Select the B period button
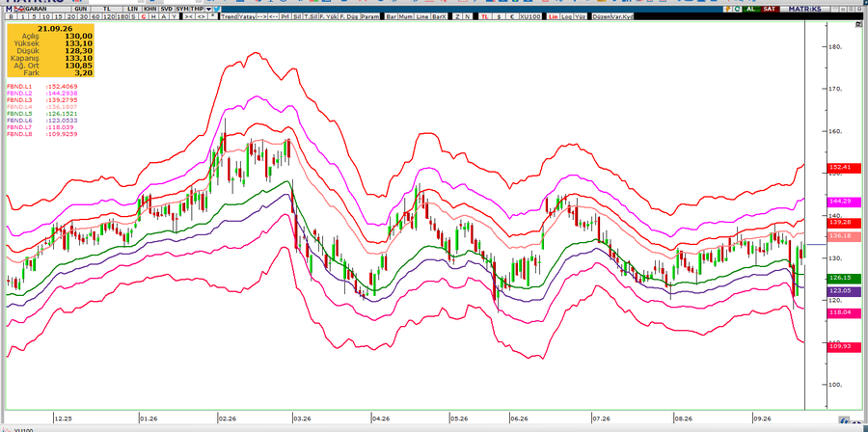The height and width of the screenshot is (432, 868). 11,16
